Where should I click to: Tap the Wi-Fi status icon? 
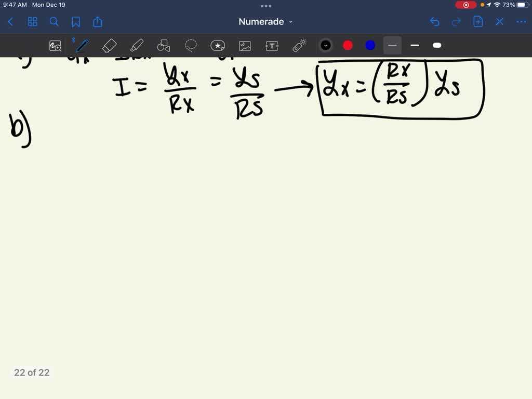point(497,5)
